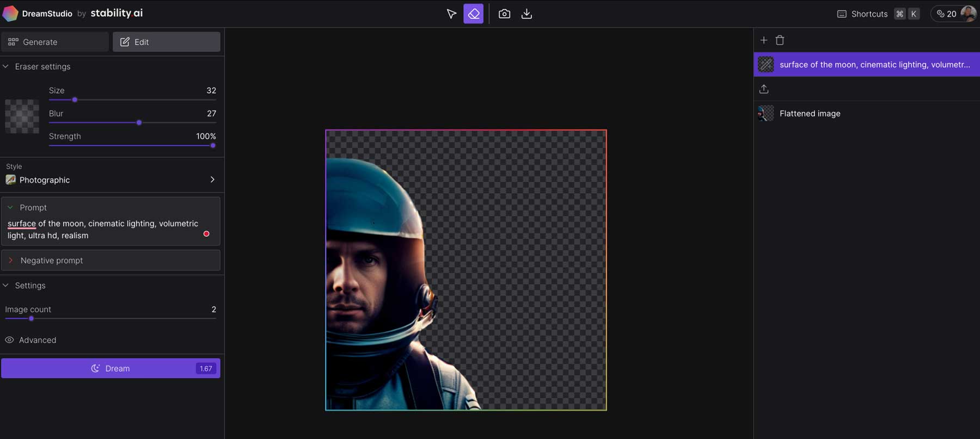Open the user profile avatar
The image size is (980, 439).
point(968,14)
